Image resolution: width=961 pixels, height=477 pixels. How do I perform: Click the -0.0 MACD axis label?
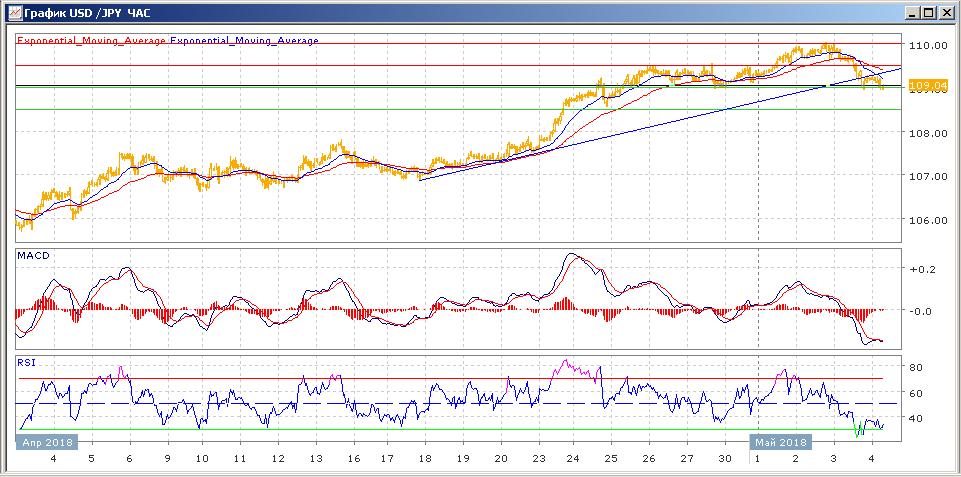tap(921, 311)
